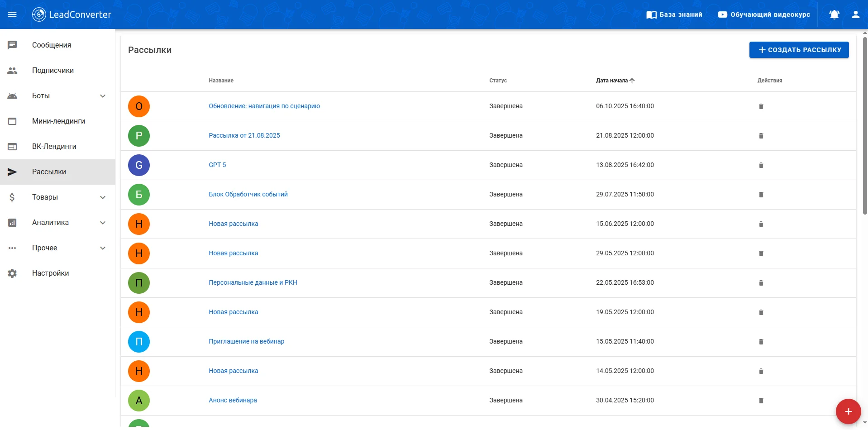Screen dimensions: 868x430
Task: Expand the Прочее menu section
Action: [x=103, y=248]
